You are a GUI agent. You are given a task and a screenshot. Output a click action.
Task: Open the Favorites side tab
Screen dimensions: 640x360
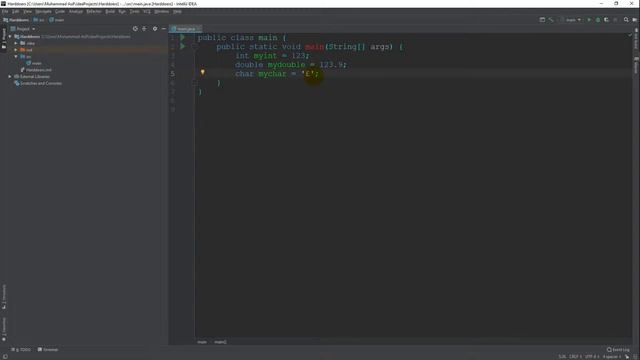click(4, 329)
